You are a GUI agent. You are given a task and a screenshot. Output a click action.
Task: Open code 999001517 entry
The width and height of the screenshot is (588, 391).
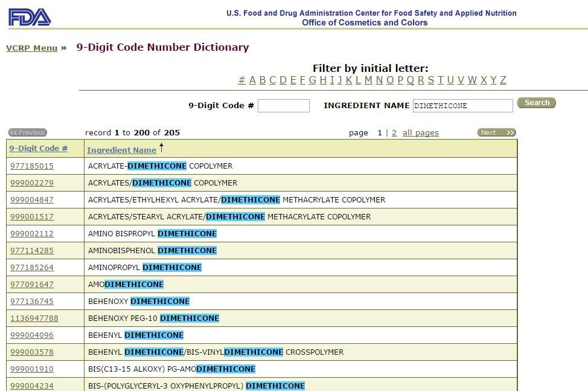pyautogui.click(x=32, y=216)
